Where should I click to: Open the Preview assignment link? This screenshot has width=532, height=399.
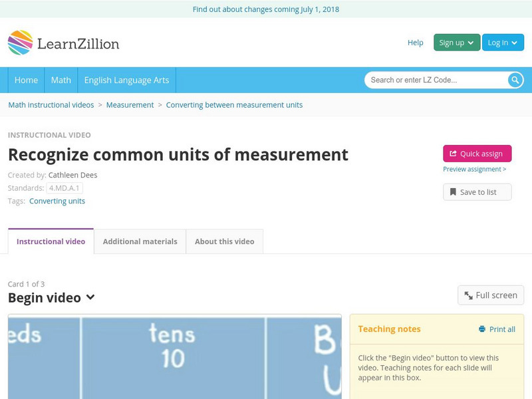(473, 170)
